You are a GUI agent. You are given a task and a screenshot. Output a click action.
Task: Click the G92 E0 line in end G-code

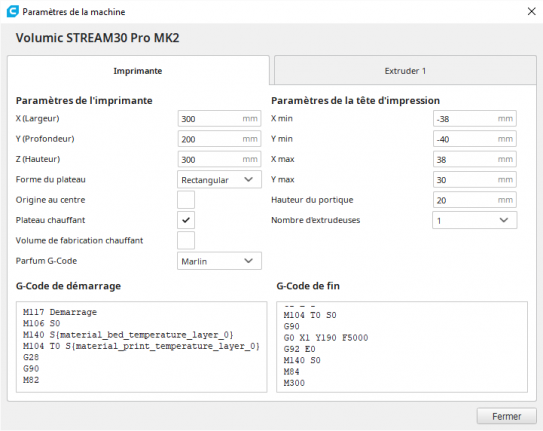[x=299, y=349]
